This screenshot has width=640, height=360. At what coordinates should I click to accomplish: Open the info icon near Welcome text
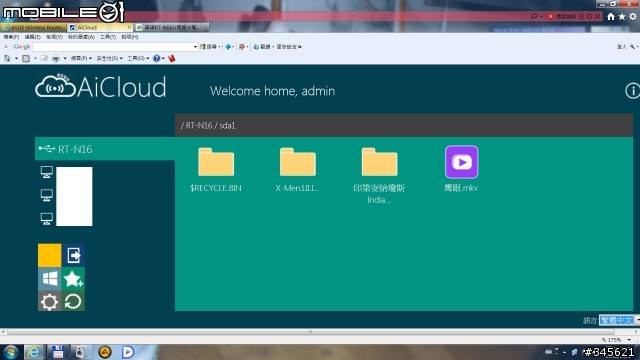point(632,91)
